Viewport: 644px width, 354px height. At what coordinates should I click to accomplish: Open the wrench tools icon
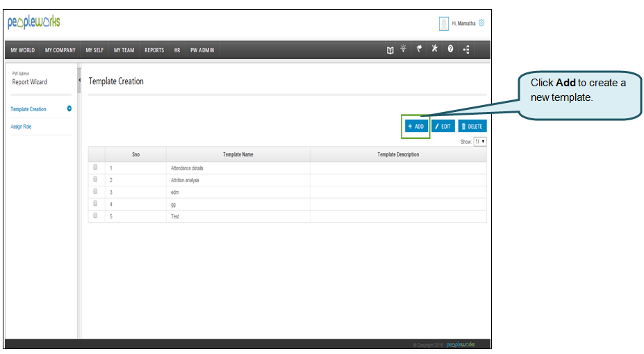tap(435, 49)
